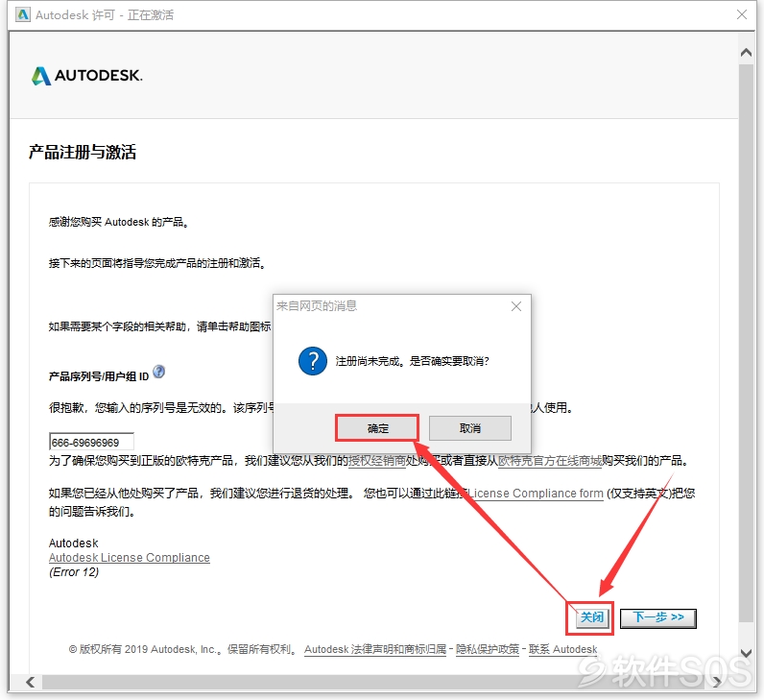Confirm cancellation with the 确定 button

pos(377,428)
